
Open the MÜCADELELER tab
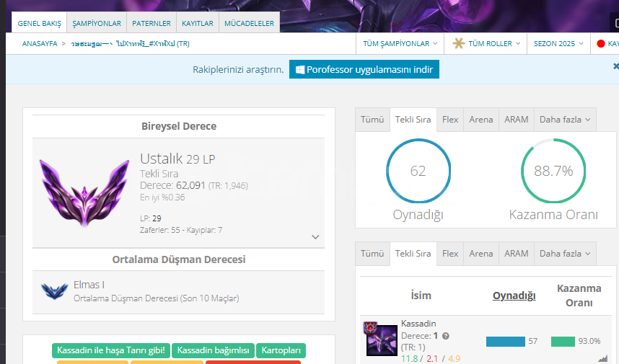(x=249, y=23)
